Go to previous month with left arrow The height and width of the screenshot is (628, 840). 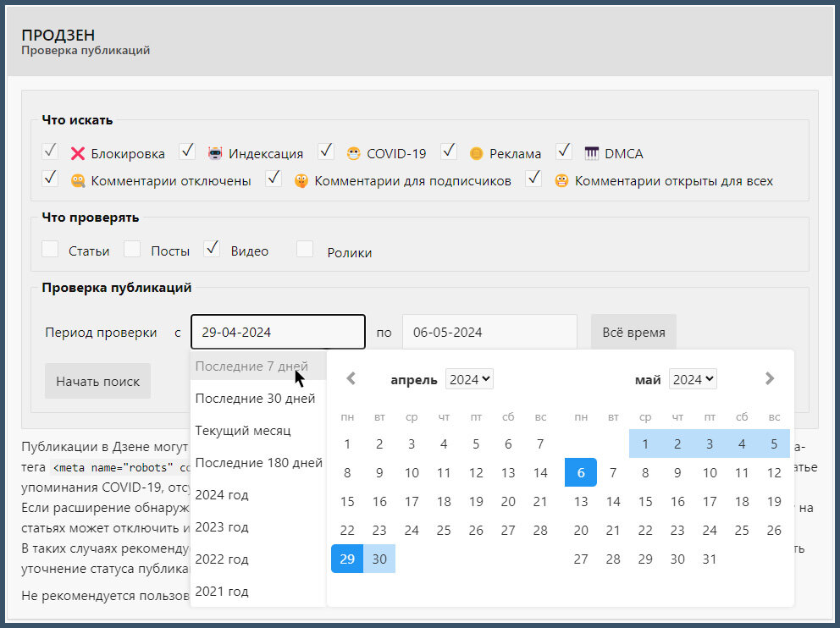(x=351, y=378)
